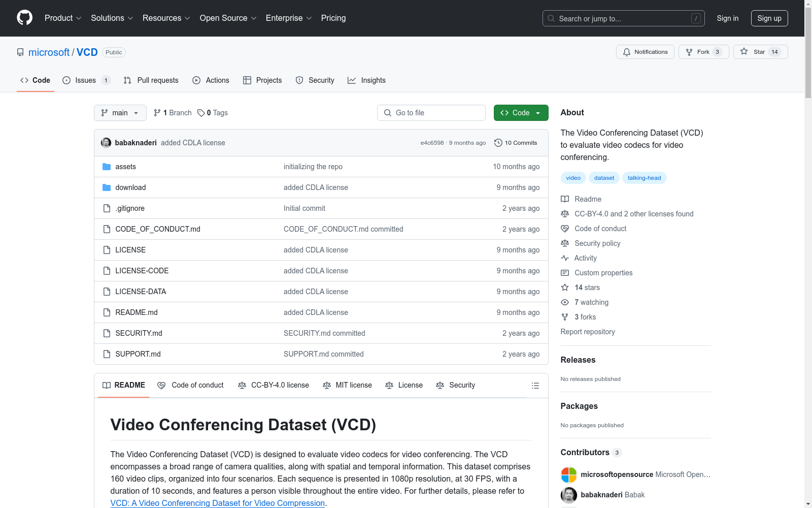Select the Code of conduct README tab
The image size is (812, 508).
coord(191,385)
